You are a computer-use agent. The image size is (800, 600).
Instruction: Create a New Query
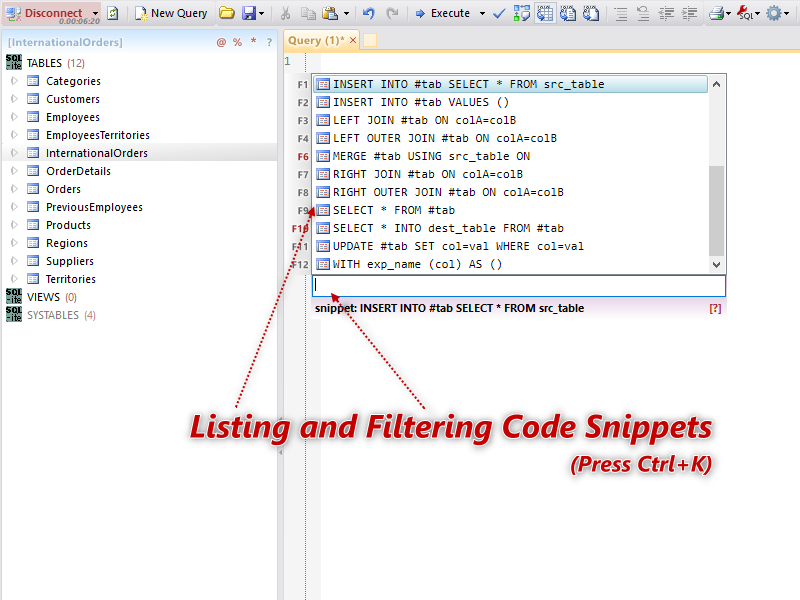pos(171,13)
